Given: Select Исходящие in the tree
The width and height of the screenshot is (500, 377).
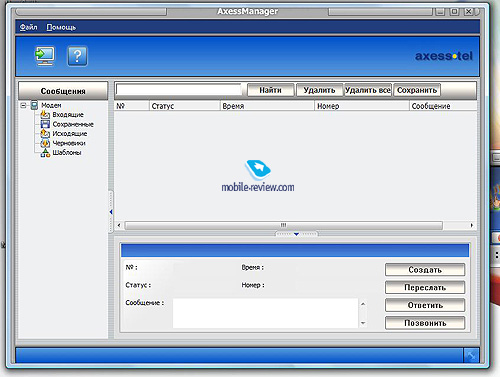Looking at the screenshot, I should pos(70,134).
